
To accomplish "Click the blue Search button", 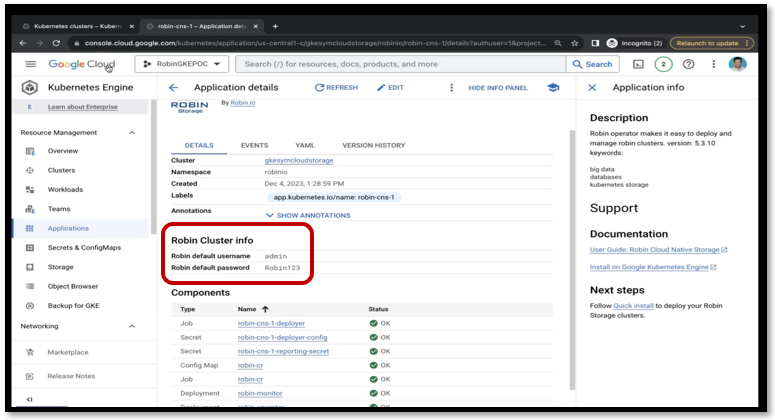I will click(x=592, y=64).
